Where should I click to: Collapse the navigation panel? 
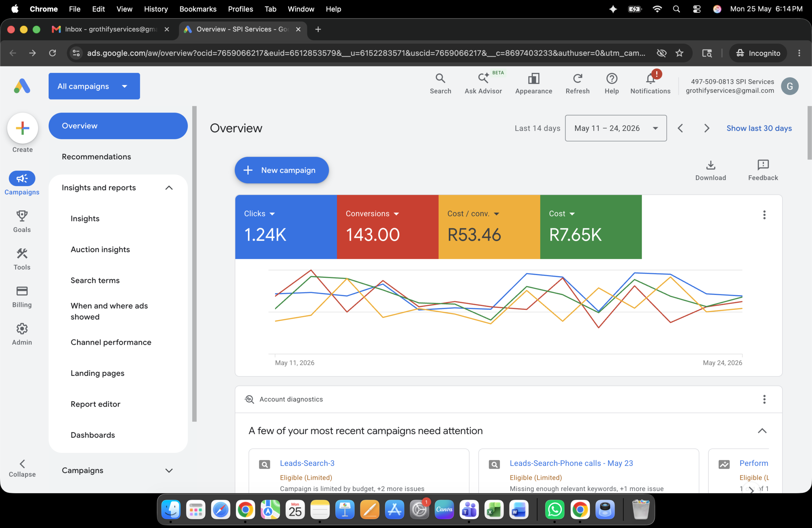tap(22, 468)
